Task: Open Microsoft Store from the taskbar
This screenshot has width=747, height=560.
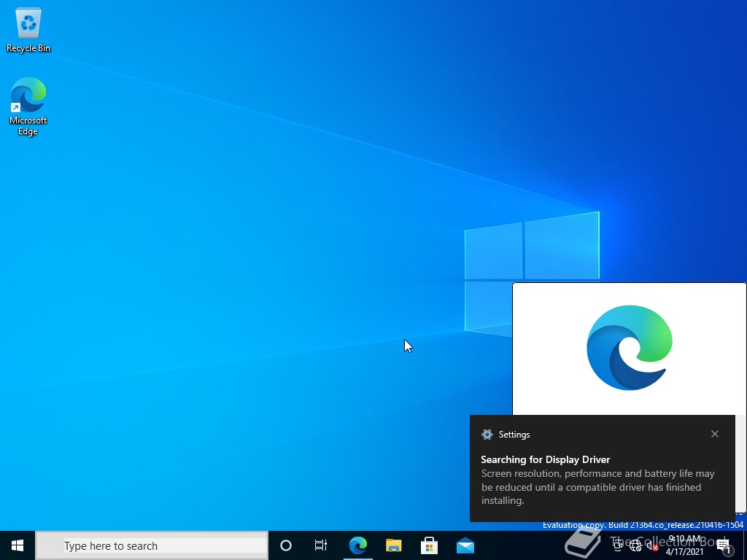Action: pyautogui.click(x=429, y=545)
